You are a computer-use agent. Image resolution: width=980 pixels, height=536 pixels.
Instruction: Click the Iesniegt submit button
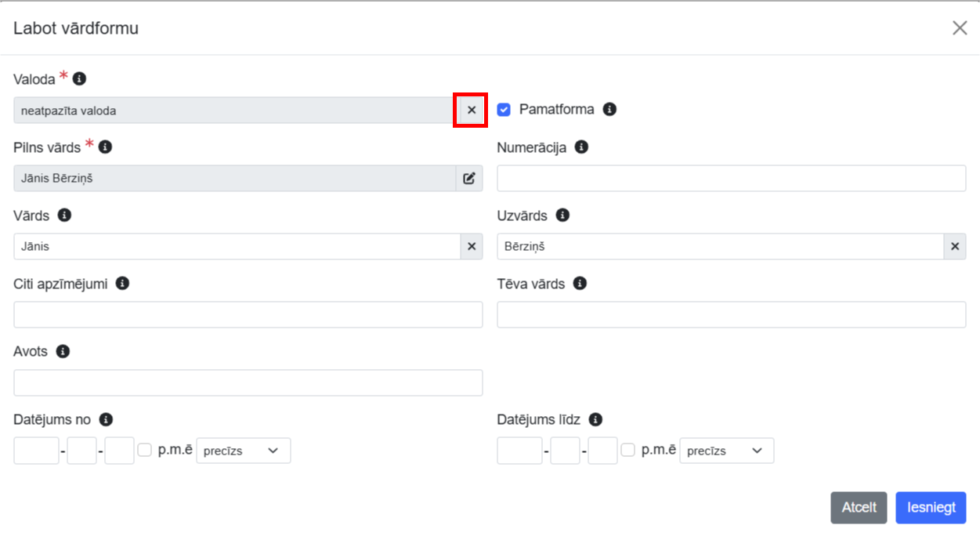coord(931,508)
